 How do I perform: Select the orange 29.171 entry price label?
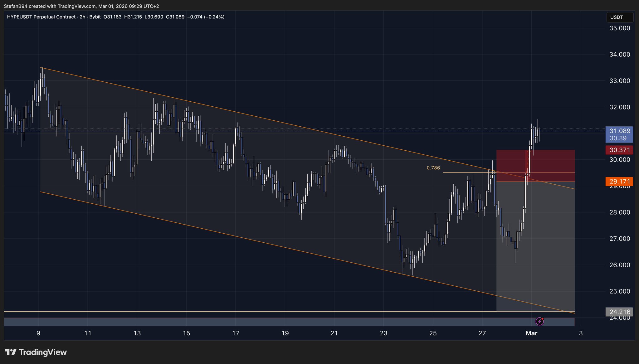click(619, 181)
